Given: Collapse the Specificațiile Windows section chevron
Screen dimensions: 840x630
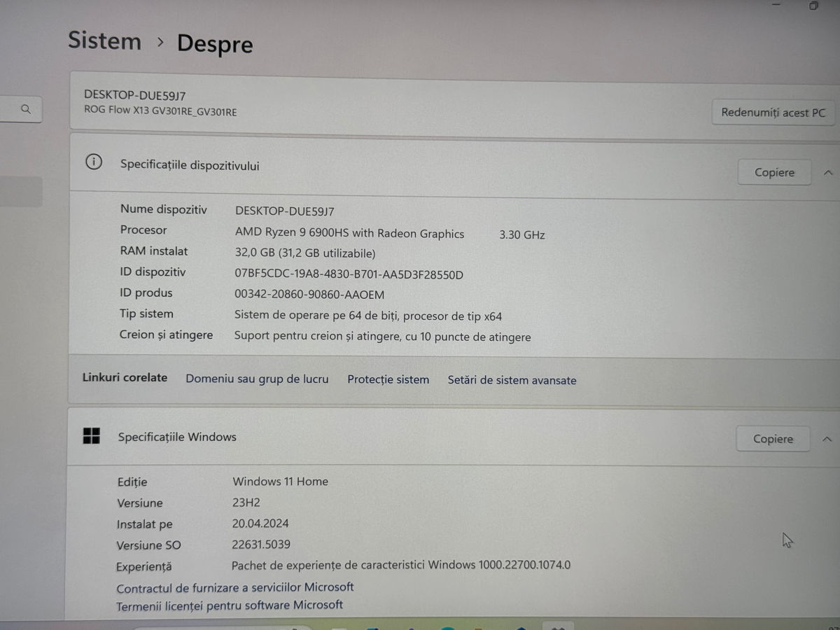Looking at the screenshot, I should coord(827,439).
